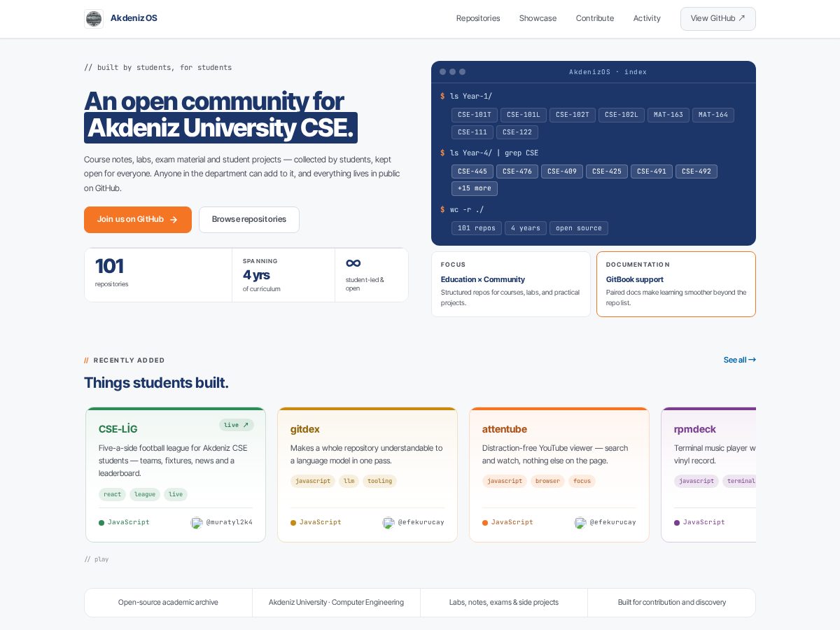The image size is (840, 630).
Task: Select MAT-164 course chip
Action: [x=713, y=115]
